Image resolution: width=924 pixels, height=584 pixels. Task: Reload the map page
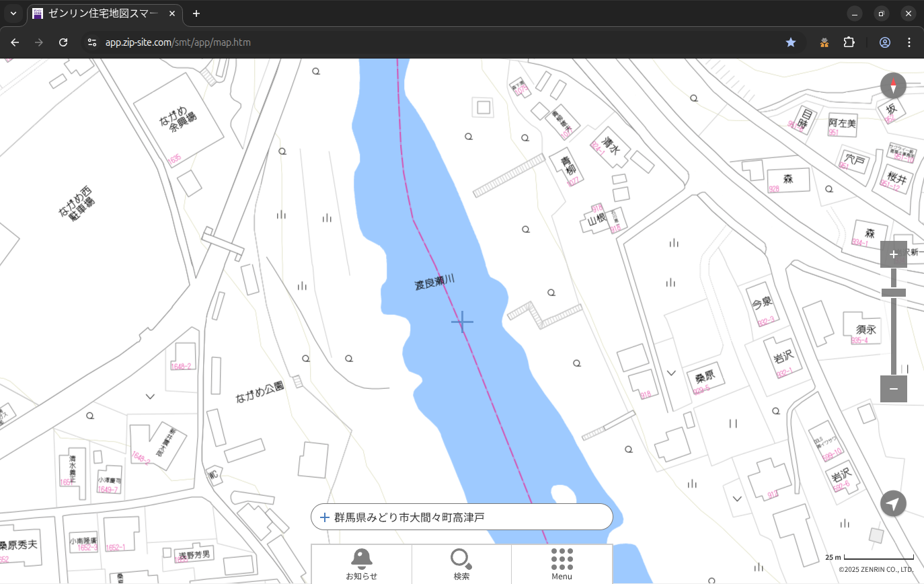coord(63,42)
